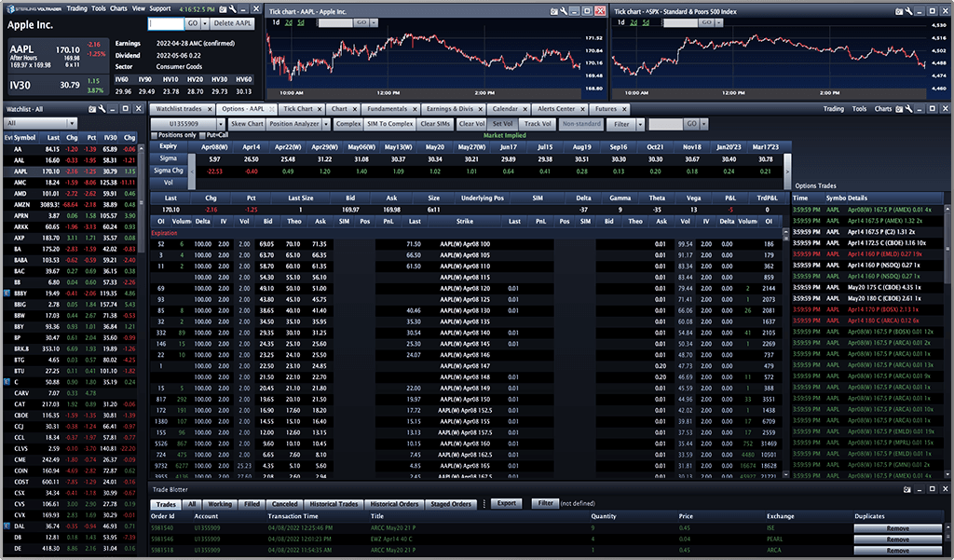Open the Watchlist All selector dropdown

[73, 123]
